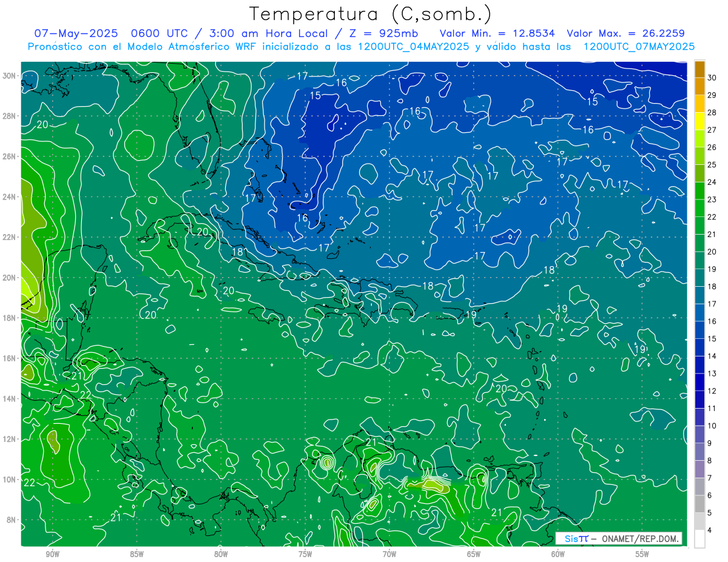Click longitude axis label "60W"
This screenshot has height=562, width=728.
558,554
